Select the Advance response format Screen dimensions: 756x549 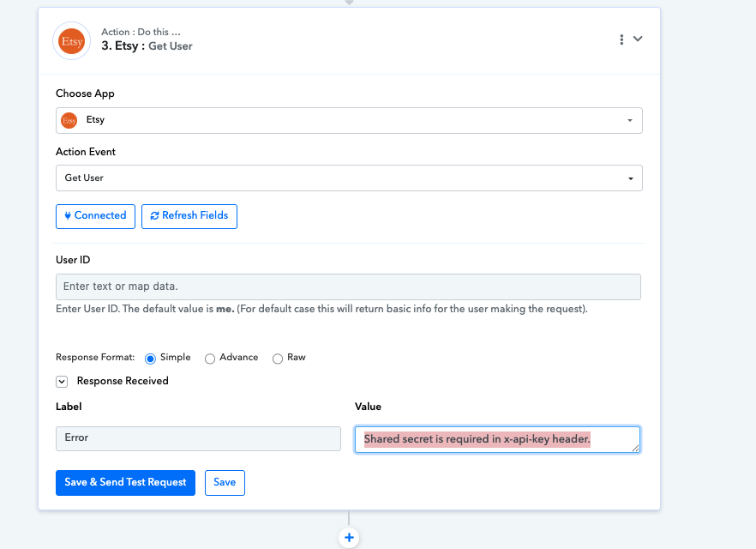[x=210, y=359]
